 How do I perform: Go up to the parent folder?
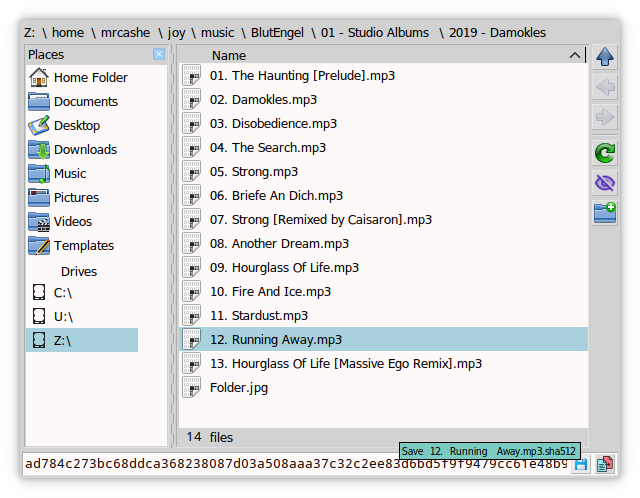604,56
